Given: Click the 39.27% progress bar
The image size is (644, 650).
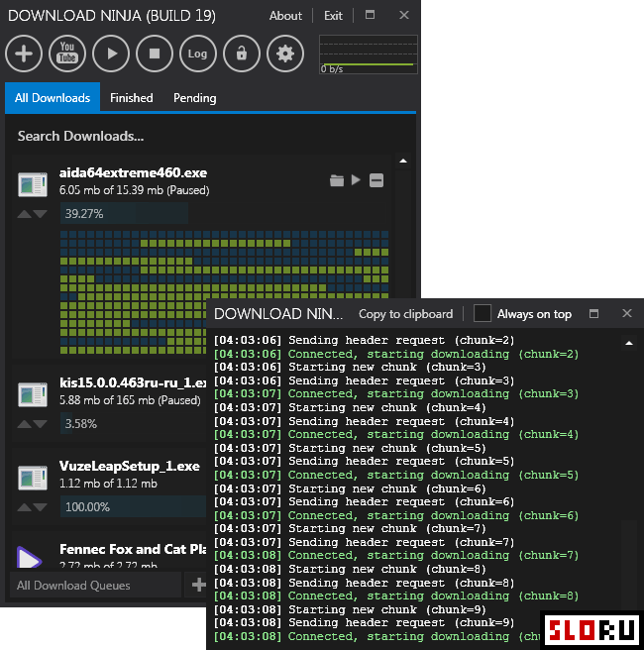Looking at the screenshot, I should click(124, 213).
